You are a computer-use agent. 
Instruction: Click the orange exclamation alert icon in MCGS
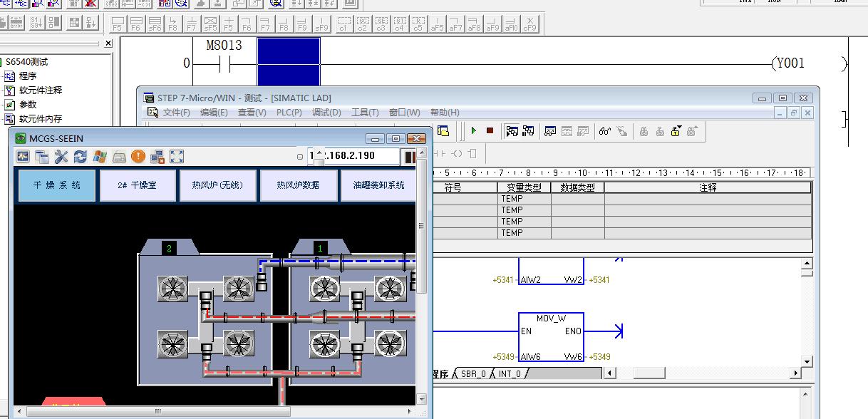coord(138,157)
